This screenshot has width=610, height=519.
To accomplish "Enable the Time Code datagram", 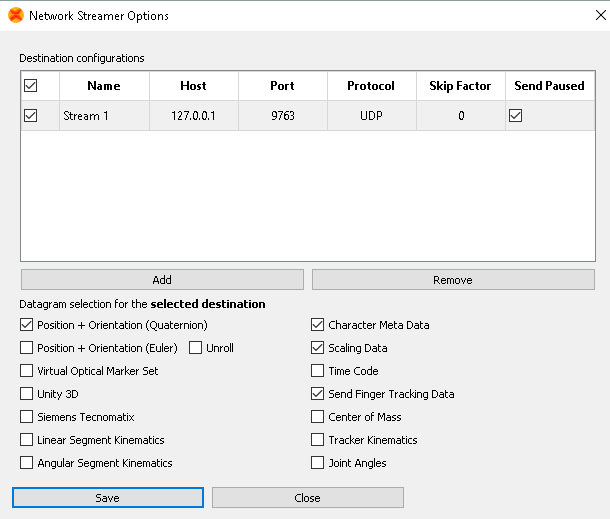I will pos(318,371).
